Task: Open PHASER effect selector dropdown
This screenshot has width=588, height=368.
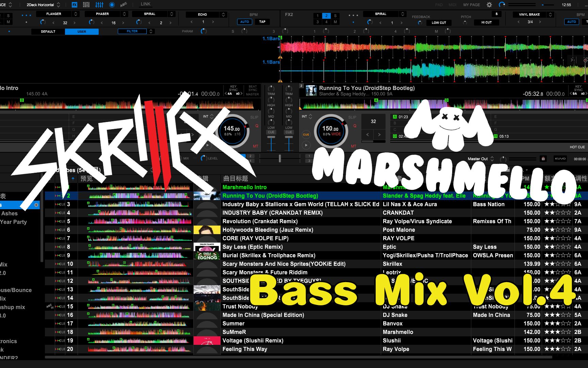Action: (x=125, y=14)
